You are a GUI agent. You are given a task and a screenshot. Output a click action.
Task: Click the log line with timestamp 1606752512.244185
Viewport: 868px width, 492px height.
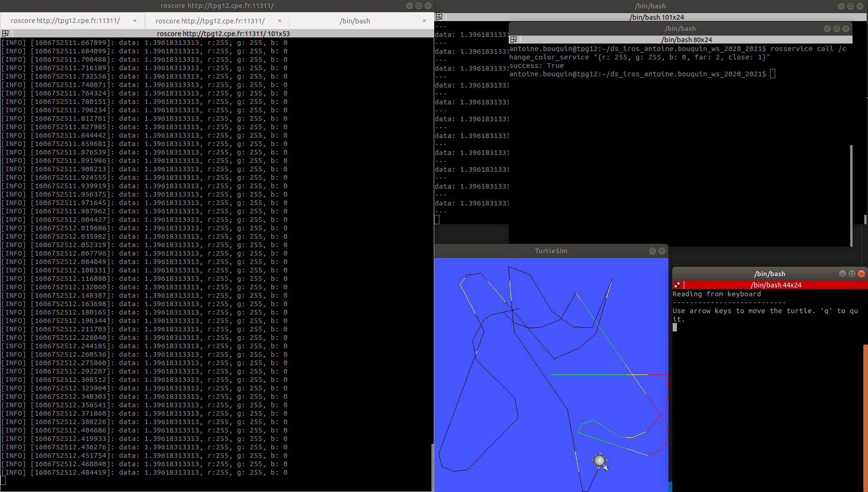click(144, 346)
